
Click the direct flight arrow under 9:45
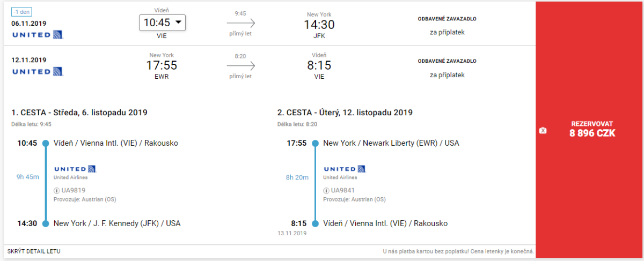(240, 23)
